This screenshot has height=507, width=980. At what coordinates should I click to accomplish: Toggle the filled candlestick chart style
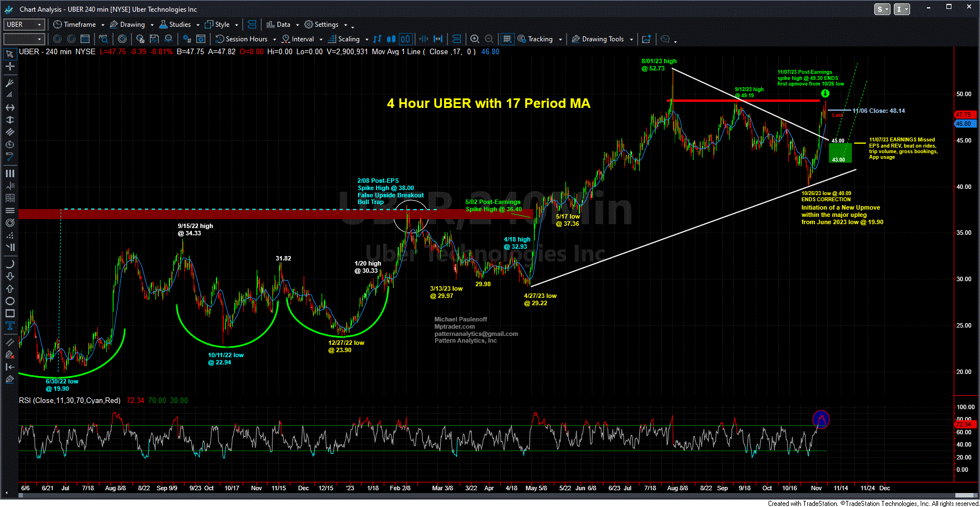[391, 39]
